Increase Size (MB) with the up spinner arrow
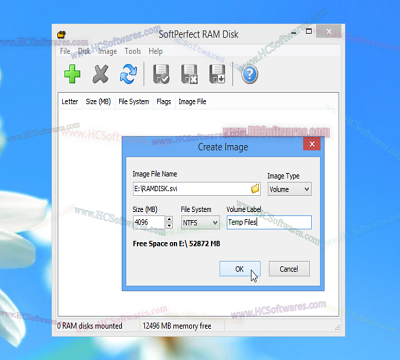The height and width of the screenshot is (360, 400). tap(169, 219)
